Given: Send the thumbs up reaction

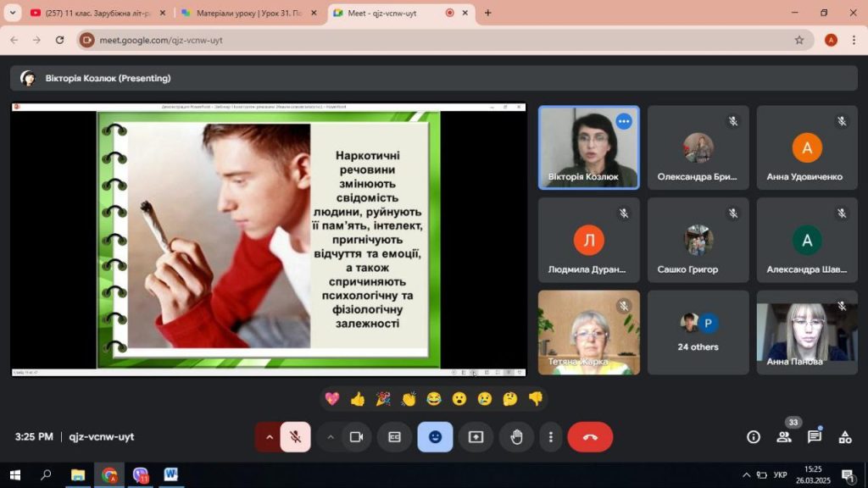Looking at the screenshot, I should (x=358, y=398).
